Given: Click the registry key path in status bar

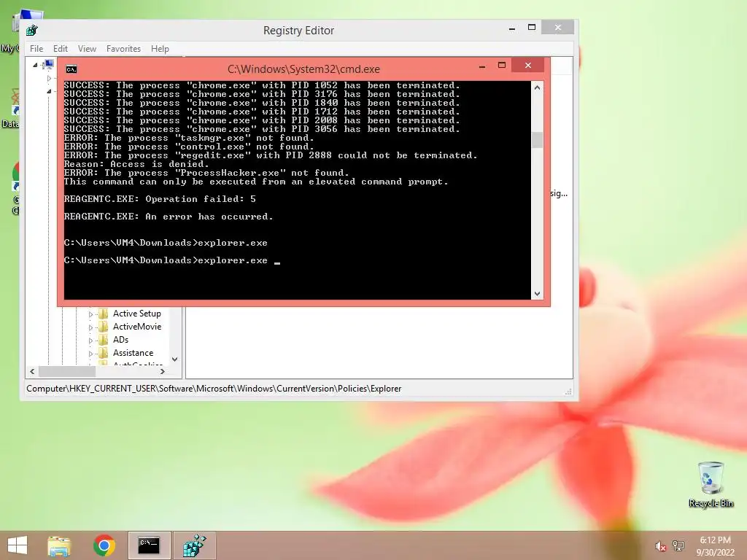Looking at the screenshot, I should [x=214, y=389].
